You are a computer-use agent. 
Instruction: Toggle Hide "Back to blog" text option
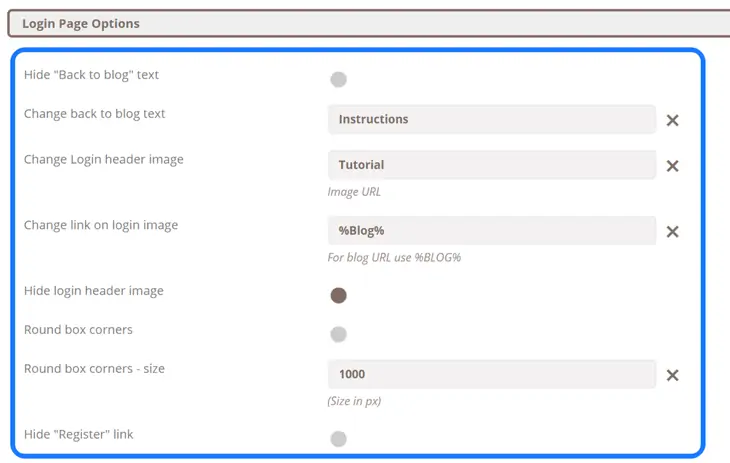click(x=339, y=79)
